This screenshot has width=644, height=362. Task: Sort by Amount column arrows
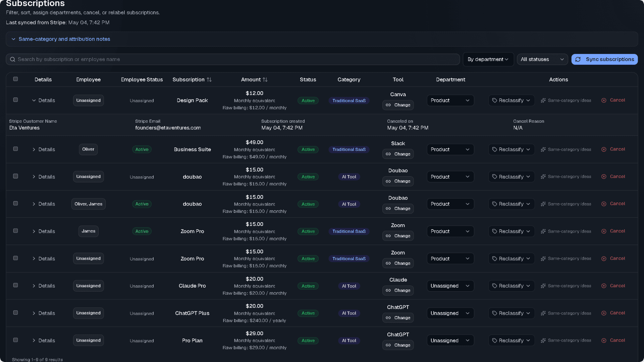pyautogui.click(x=265, y=80)
